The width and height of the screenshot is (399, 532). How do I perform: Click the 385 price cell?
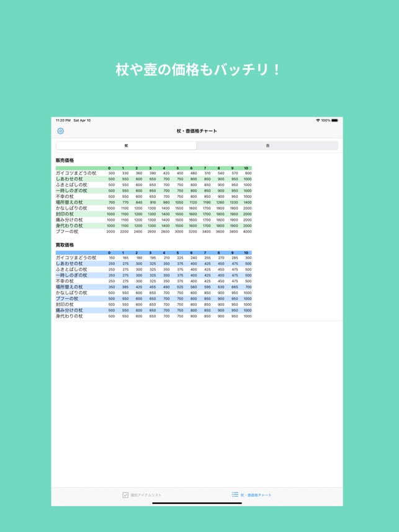pyautogui.click(x=125, y=287)
